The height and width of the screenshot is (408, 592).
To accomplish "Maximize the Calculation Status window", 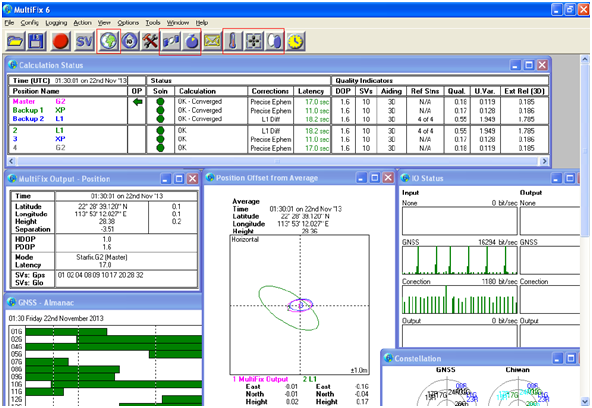I will [x=529, y=65].
